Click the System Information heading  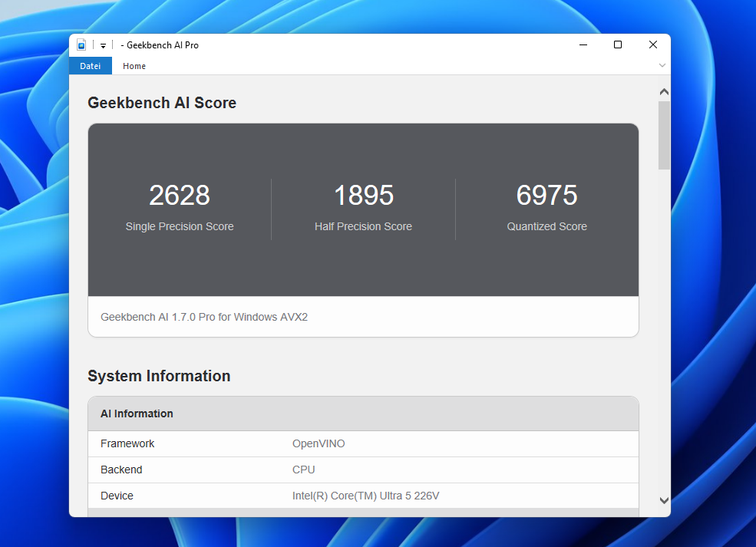click(159, 376)
